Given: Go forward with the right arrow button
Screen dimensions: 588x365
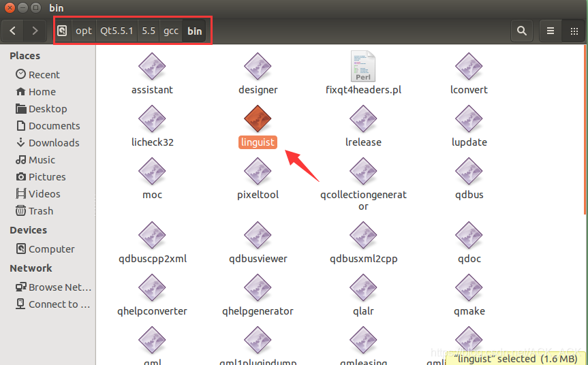Looking at the screenshot, I should 35,31.
